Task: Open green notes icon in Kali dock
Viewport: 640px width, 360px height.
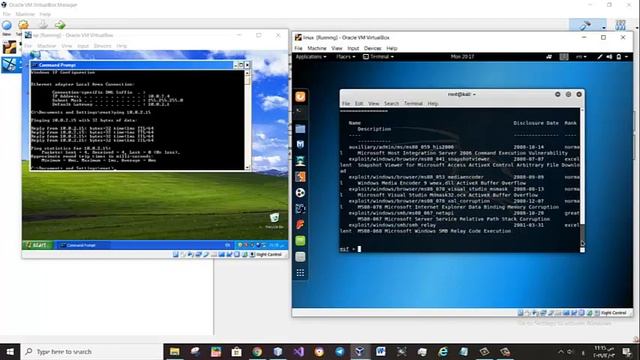Action: (300, 240)
